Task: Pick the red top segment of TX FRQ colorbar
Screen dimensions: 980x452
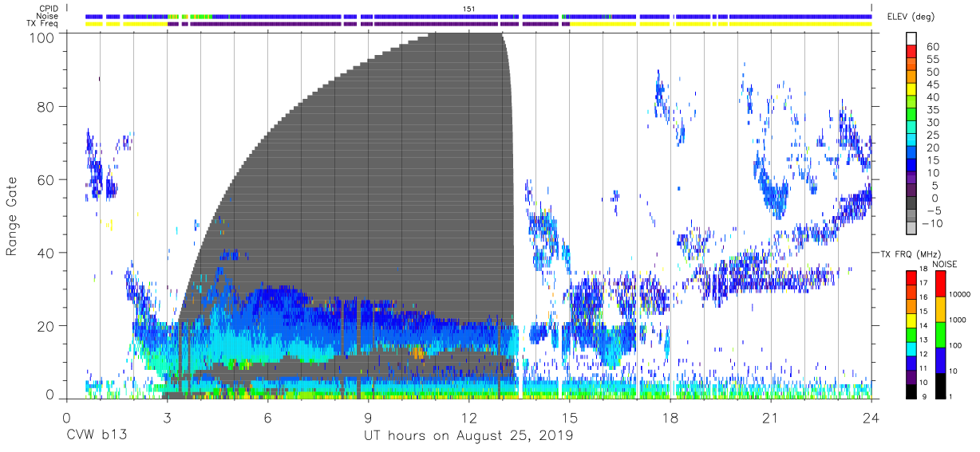Action: click(911, 278)
